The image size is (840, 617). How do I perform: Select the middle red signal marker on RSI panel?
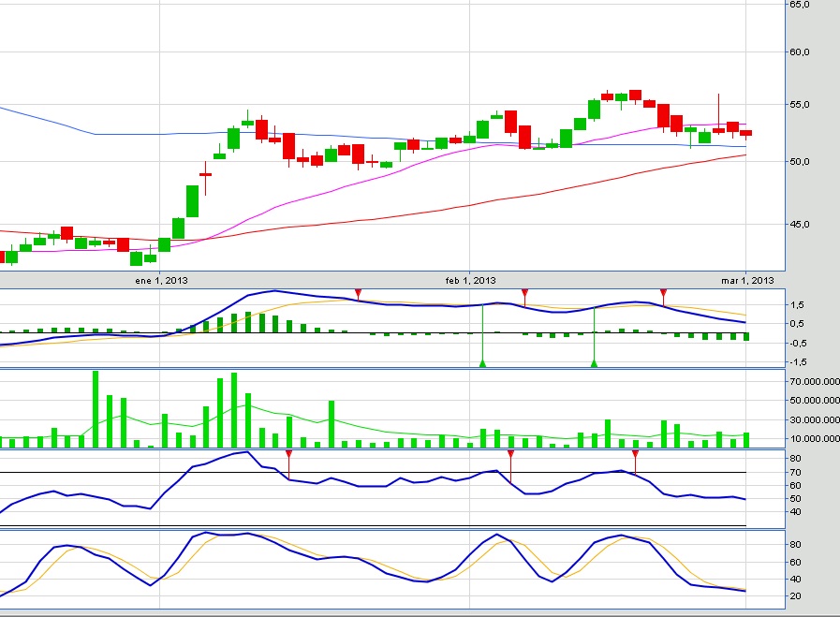pyautogui.click(x=510, y=455)
